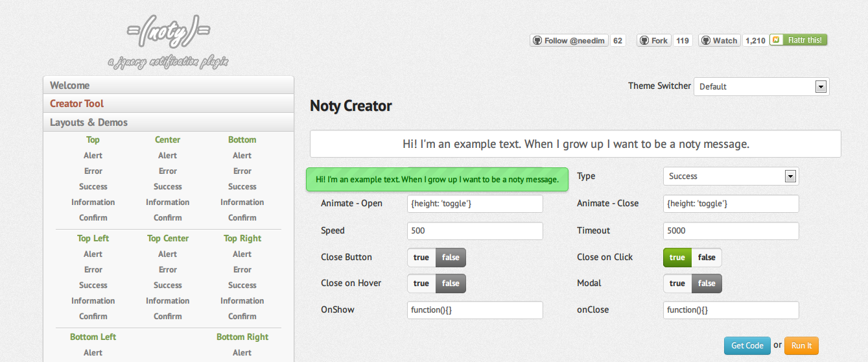868x362 pixels.
Task: Set Close on Click to false
Action: pos(707,258)
